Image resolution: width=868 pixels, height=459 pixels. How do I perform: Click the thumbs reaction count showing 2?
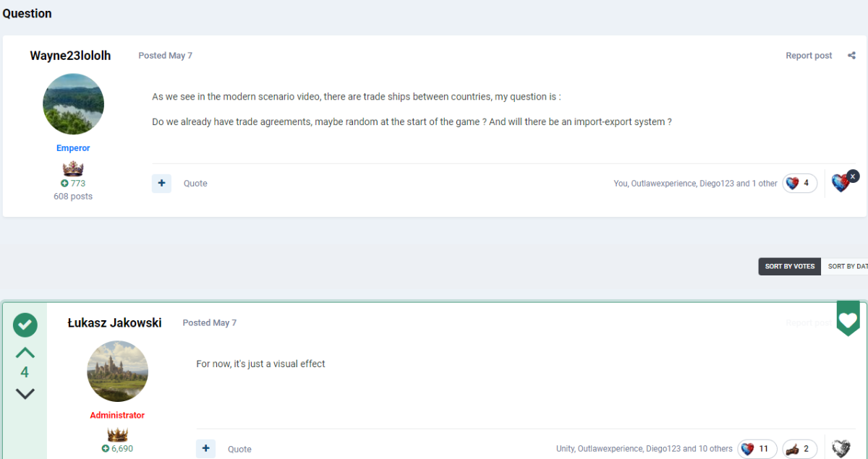click(800, 449)
